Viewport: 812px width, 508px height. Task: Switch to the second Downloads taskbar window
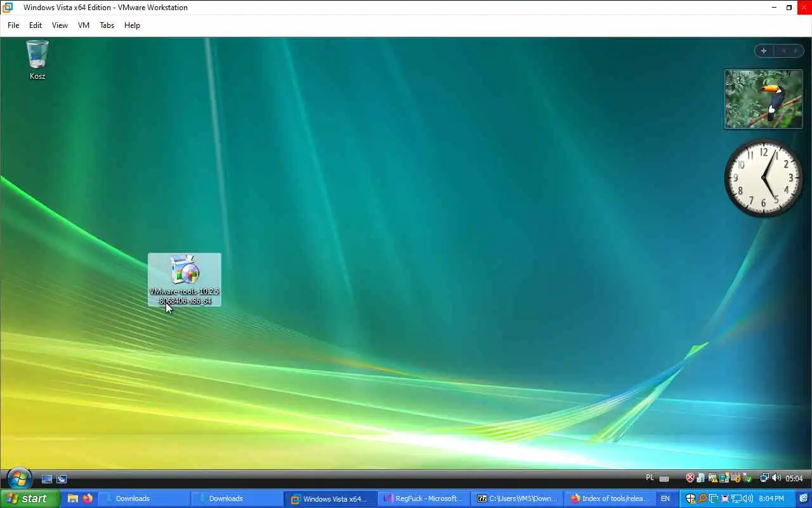click(x=237, y=498)
